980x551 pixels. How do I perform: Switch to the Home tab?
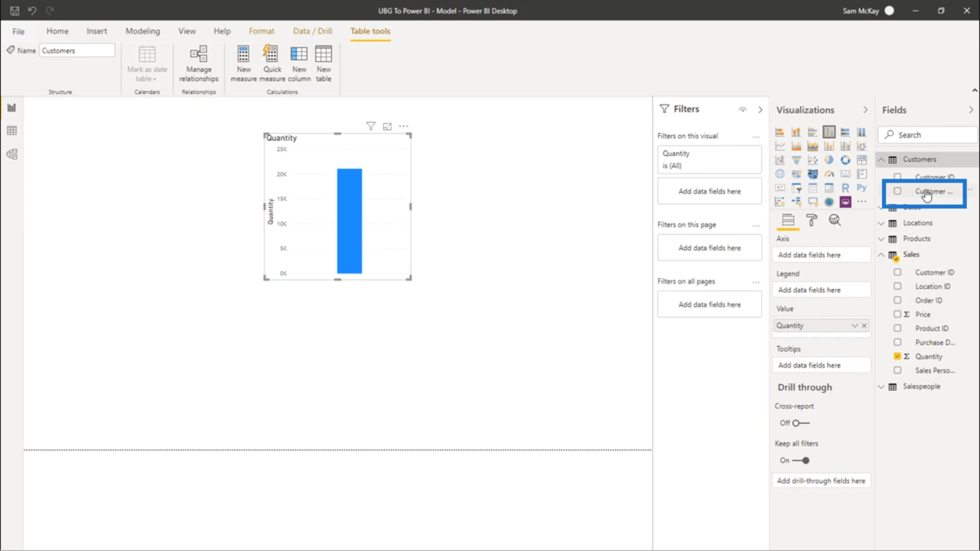click(57, 31)
